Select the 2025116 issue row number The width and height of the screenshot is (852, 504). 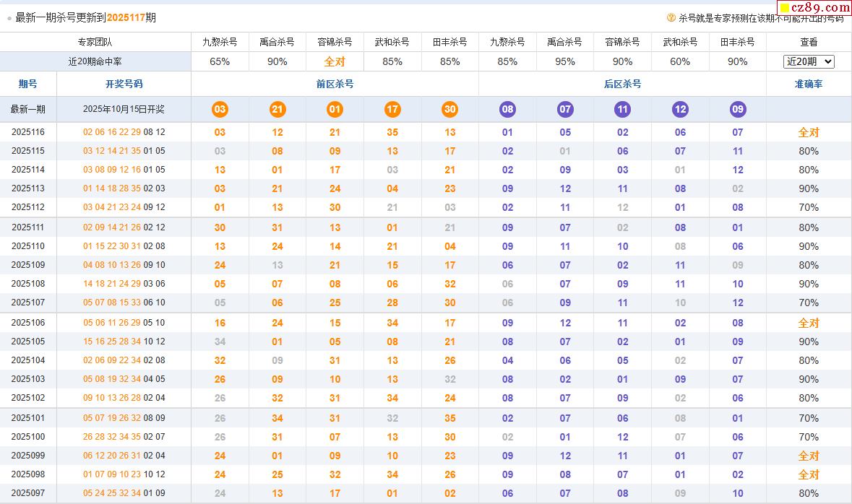(x=28, y=132)
